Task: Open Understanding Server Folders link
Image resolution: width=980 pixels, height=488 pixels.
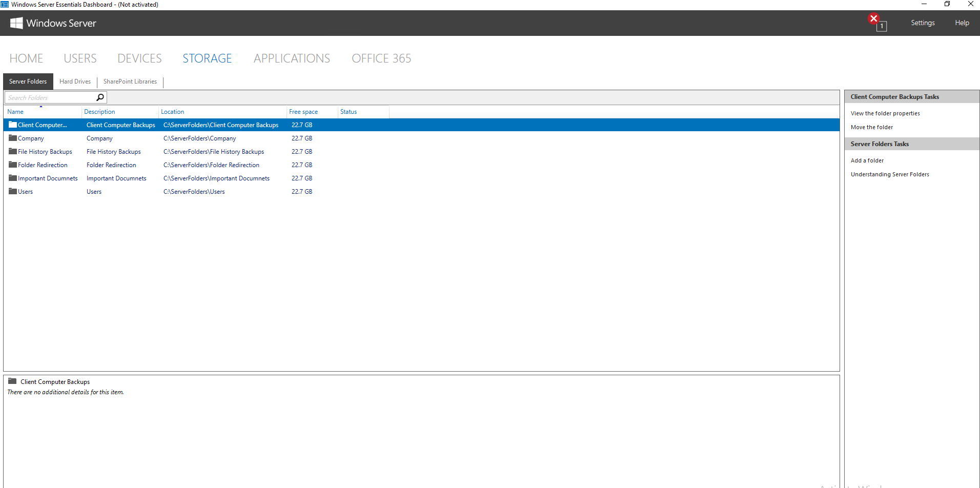Action: pos(890,174)
